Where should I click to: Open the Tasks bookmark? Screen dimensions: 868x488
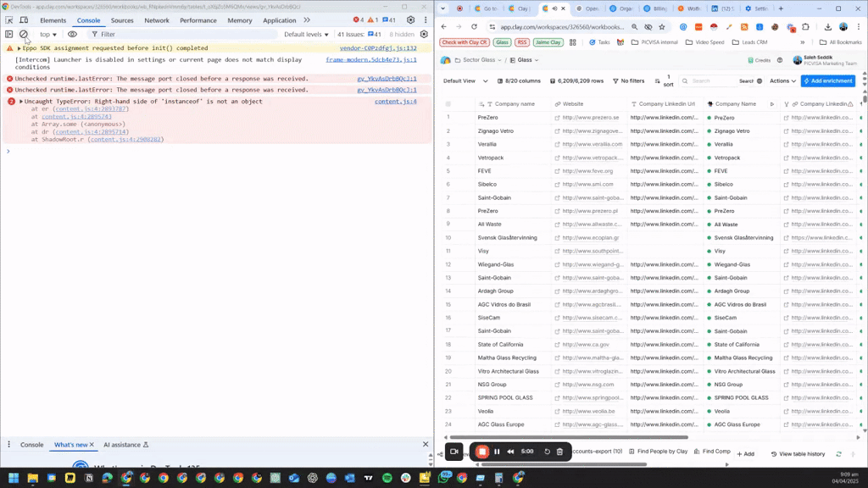point(599,42)
